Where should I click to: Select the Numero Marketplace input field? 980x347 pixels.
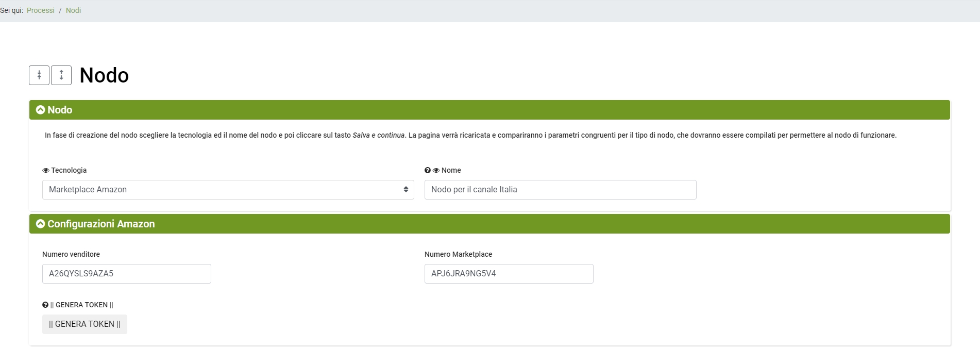(509, 274)
